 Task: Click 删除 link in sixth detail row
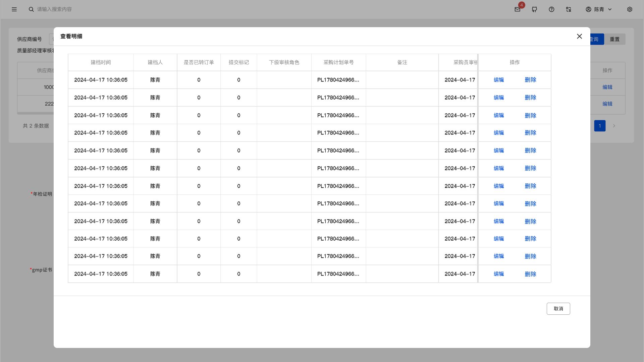[530, 168]
